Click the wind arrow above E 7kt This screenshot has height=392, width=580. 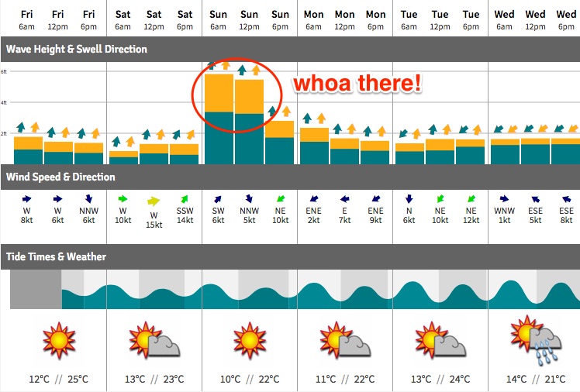[x=345, y=199]
